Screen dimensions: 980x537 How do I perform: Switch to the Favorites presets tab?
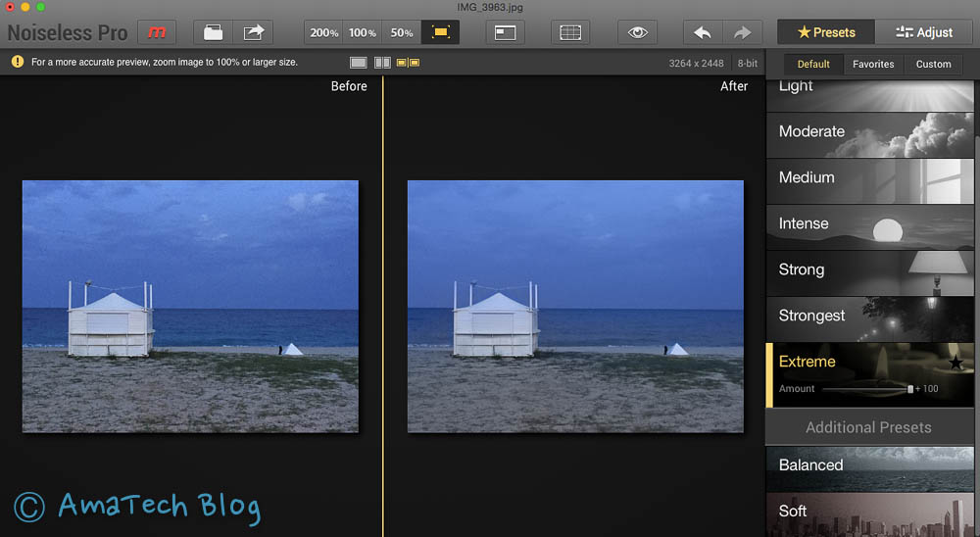[x=872, y=64]
